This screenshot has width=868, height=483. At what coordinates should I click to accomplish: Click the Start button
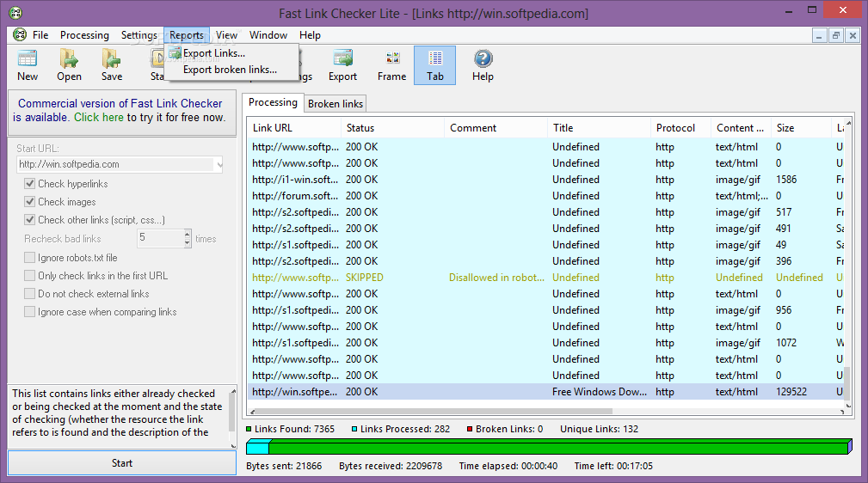click(122, 463)
